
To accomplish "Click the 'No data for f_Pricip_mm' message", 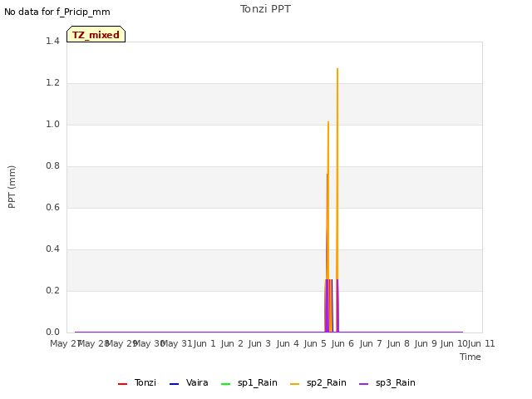I will pos(57,12).
